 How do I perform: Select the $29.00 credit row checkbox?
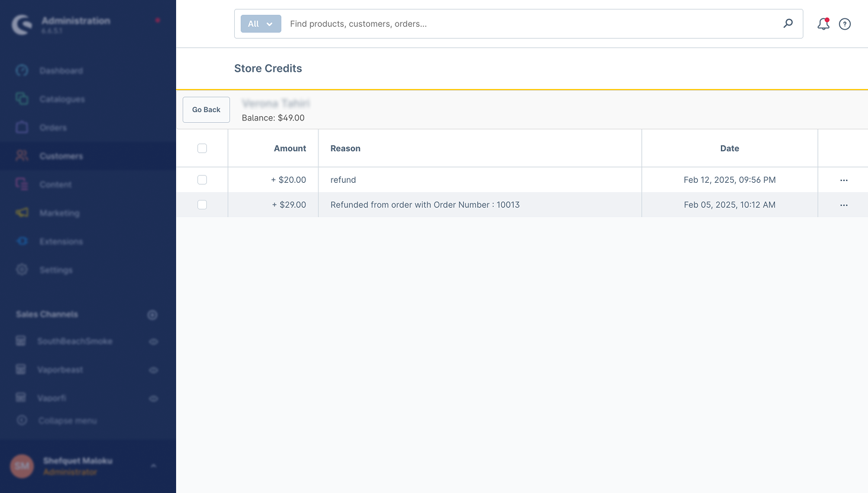click(202, 205)
